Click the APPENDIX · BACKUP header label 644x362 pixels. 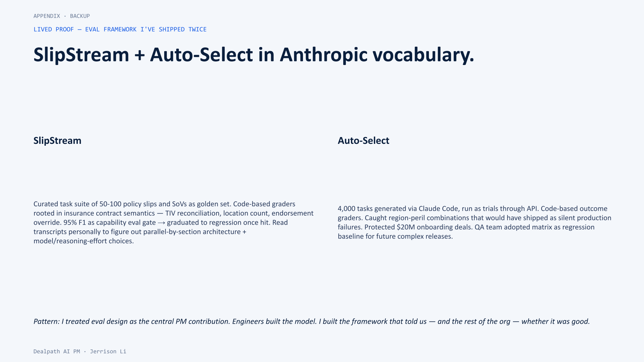coord(62,16)
